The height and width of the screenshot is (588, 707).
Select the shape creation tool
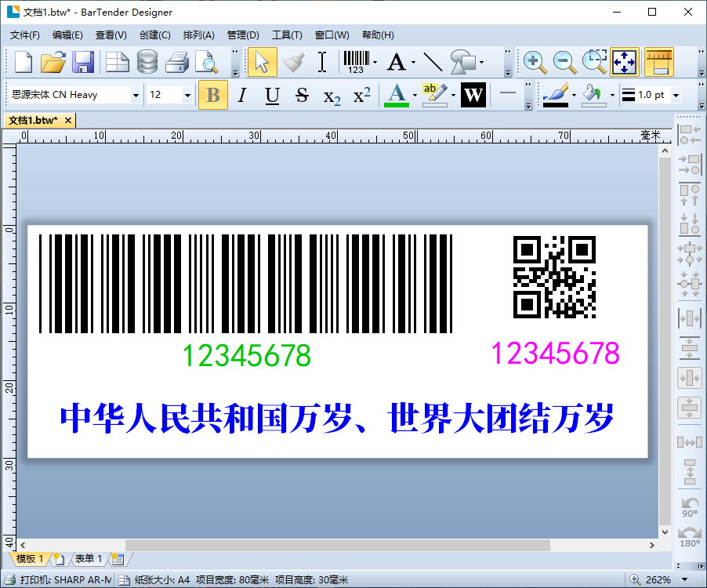(463, 62)
